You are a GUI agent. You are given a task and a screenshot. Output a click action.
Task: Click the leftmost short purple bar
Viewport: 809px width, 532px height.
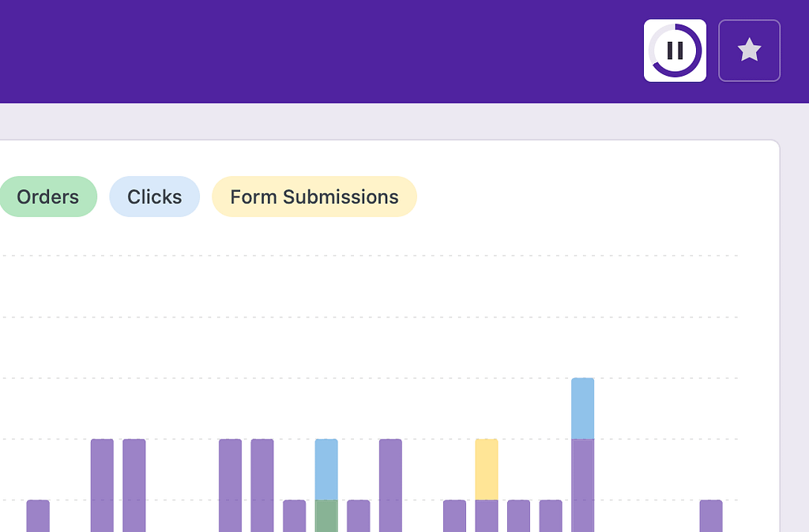point(38,516)
